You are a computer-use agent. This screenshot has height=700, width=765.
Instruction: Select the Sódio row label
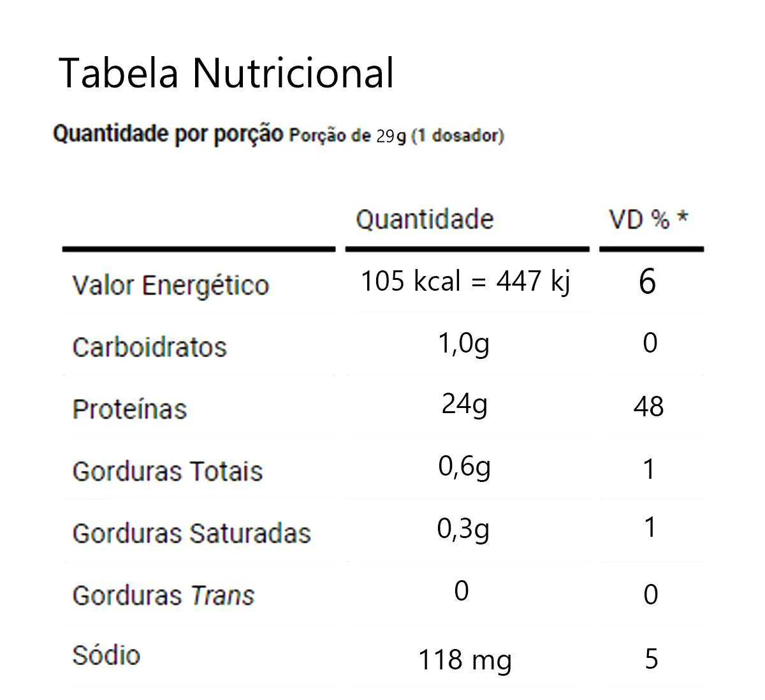(106, 655)
